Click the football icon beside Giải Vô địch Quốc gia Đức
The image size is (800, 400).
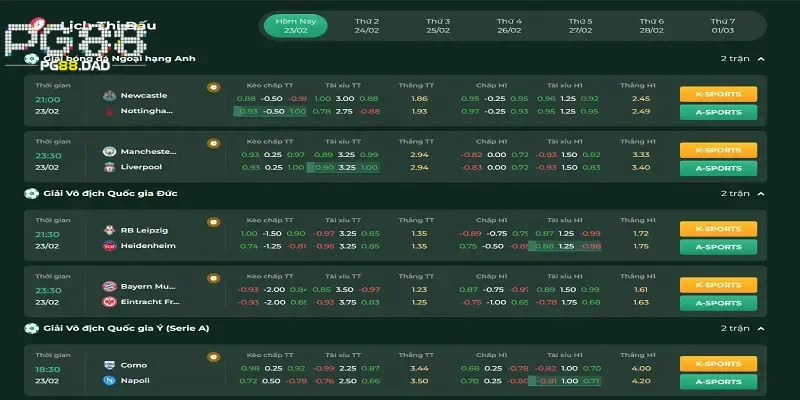tap(31, 194)
